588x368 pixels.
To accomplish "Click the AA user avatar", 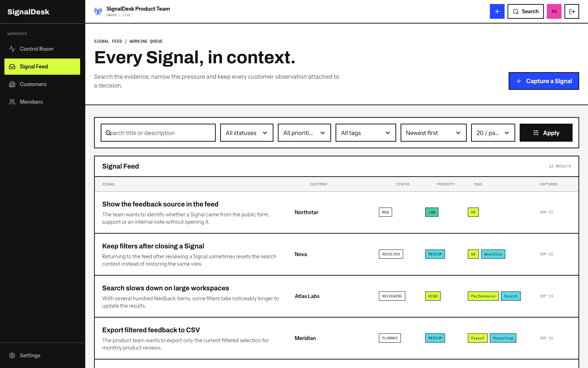I will point(554,11).
